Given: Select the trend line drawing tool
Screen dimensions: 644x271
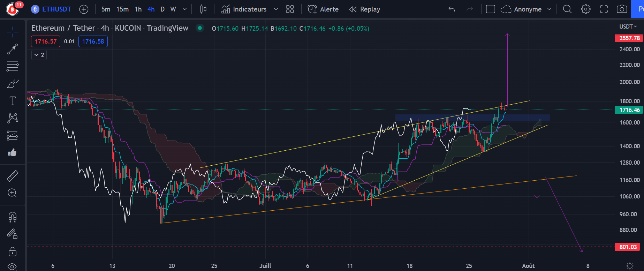Looking at the screenshot, I should (13, 49).
